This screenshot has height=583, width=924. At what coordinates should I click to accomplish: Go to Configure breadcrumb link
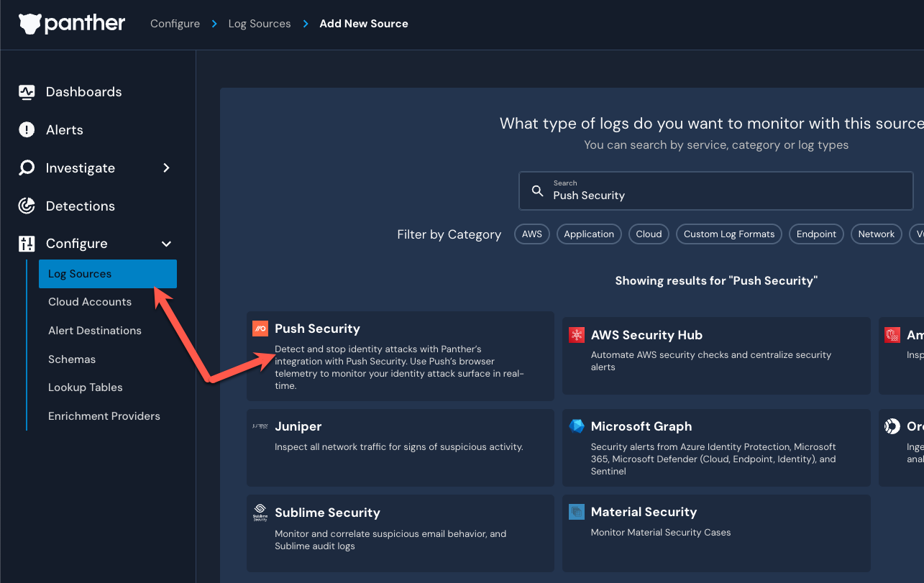coord(175,24)
